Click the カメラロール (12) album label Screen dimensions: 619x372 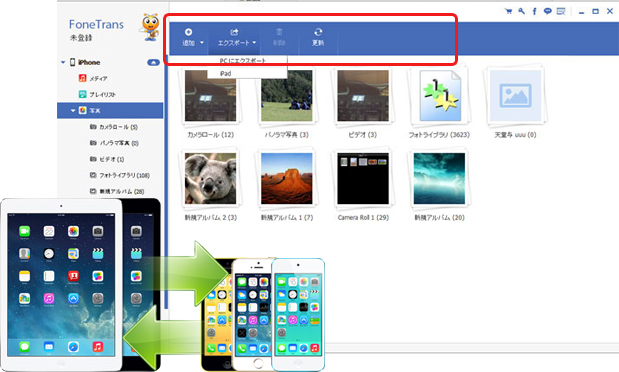tap(210, 135)
